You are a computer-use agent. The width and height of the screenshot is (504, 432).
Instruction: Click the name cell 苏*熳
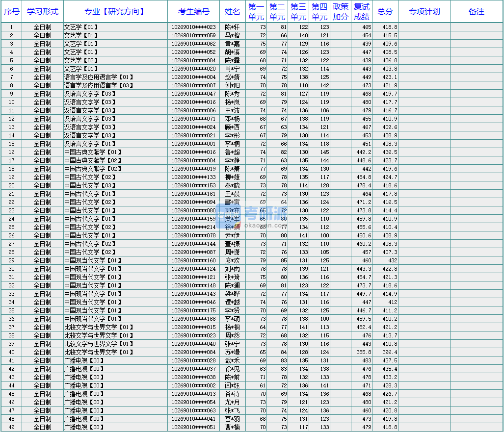point(232,352)
